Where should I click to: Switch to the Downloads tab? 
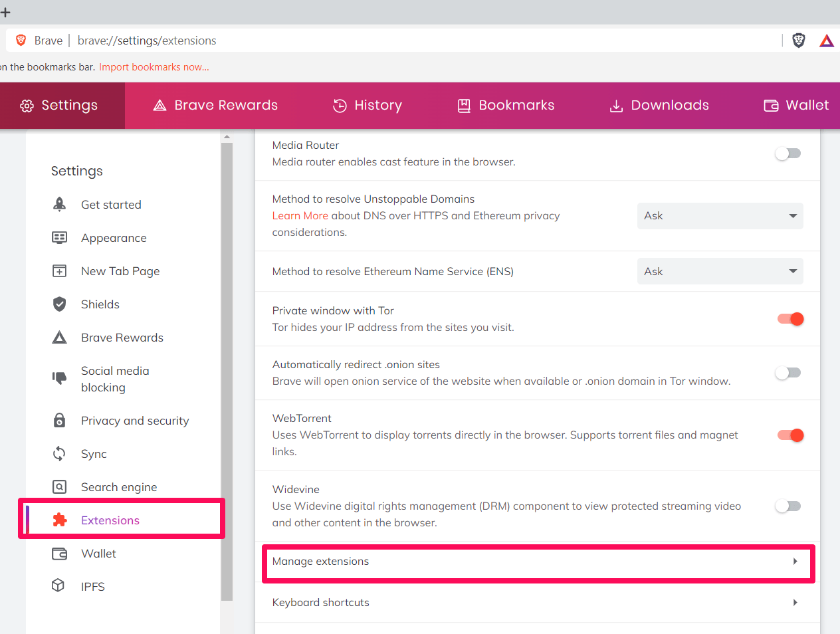coord(659,106)
